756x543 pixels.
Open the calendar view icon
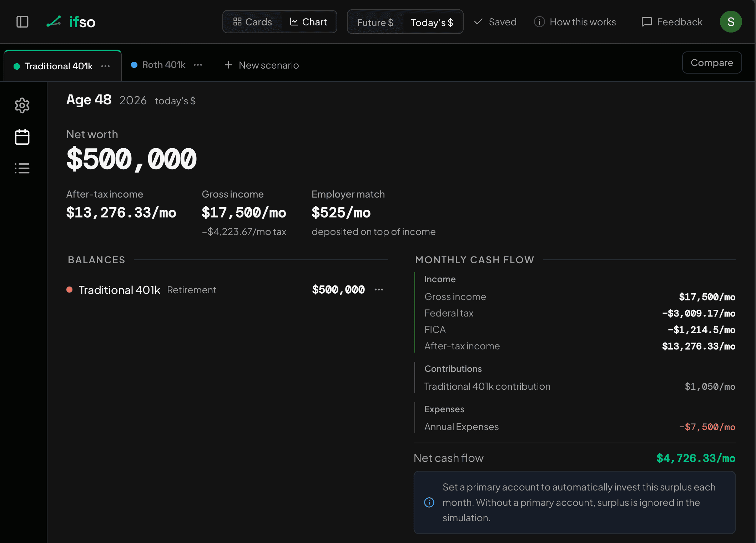22,137
